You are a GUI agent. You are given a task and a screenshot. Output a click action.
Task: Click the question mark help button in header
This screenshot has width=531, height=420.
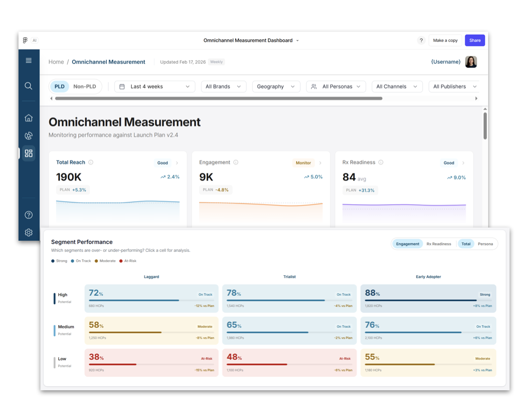point(421,40)
